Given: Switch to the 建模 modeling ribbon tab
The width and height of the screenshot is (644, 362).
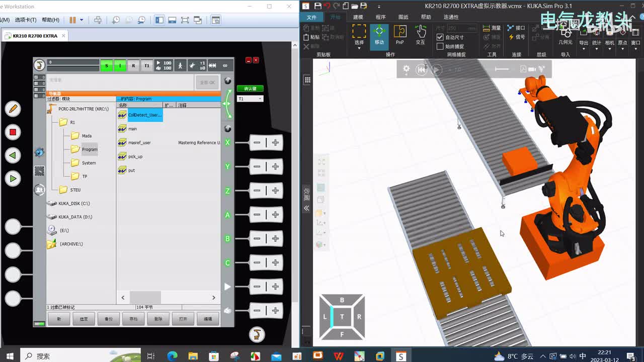Looking at the screenshot, I should point(358,17).
